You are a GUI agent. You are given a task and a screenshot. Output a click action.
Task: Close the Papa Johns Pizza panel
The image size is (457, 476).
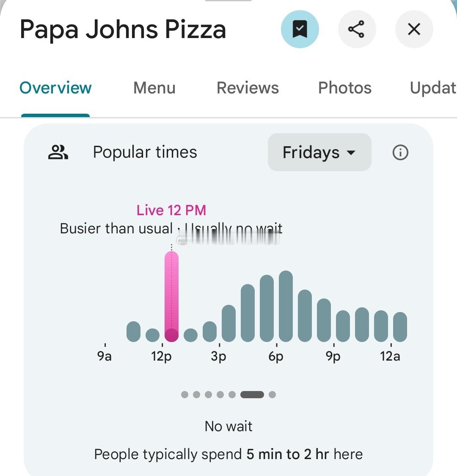[414, 29]
